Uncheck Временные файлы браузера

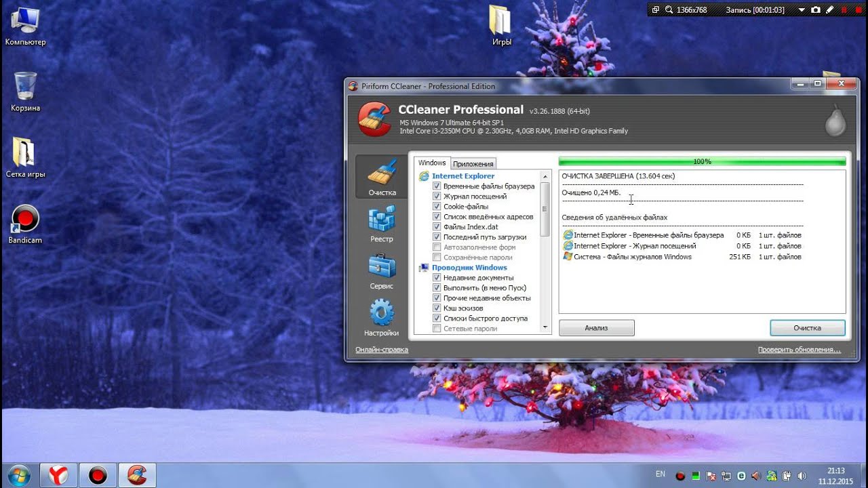click(437, 186)
